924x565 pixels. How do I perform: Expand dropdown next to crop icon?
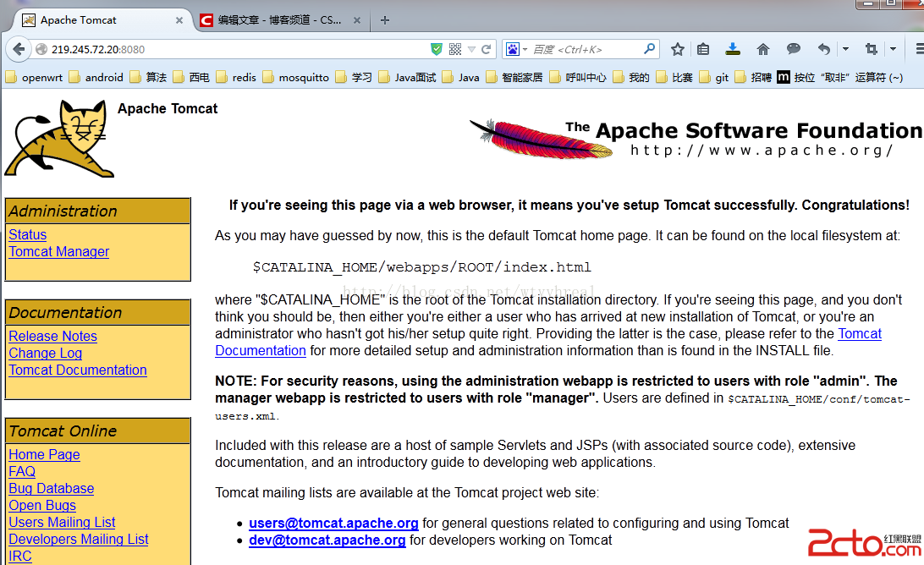click(893, 50)
